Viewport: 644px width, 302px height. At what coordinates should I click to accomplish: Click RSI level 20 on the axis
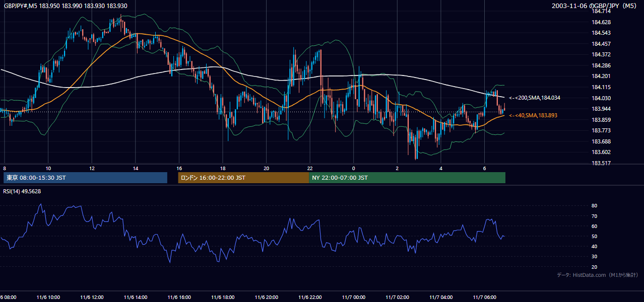[x=595, y=267]
